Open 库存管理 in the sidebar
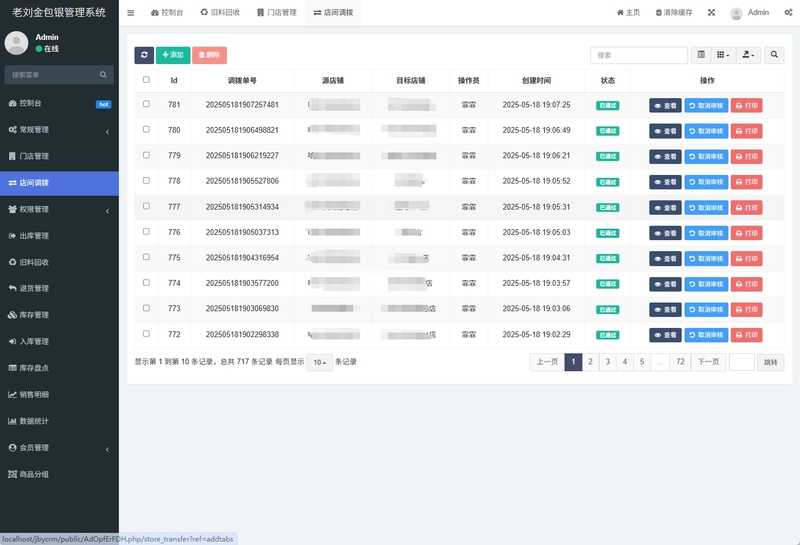 (x=59, y=315)
